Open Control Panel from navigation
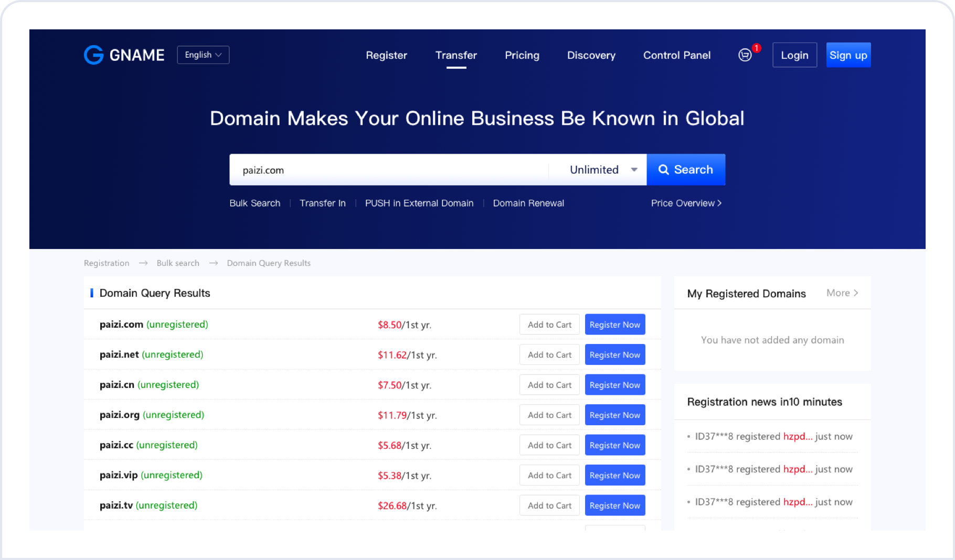Screen dimensions: 955x560 (x=676, y=56)
